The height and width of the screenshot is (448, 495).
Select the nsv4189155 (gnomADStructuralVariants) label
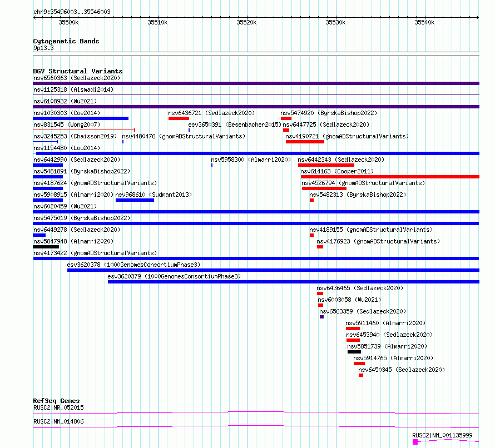click(371, 230)
